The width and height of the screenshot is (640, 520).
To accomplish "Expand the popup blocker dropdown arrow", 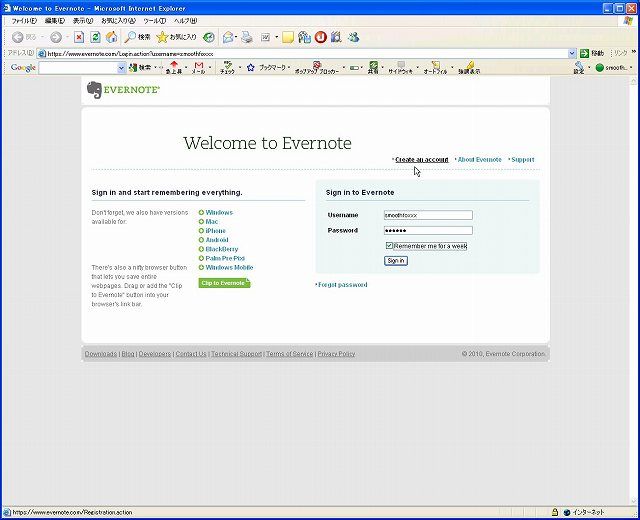I will click(344, 67).
